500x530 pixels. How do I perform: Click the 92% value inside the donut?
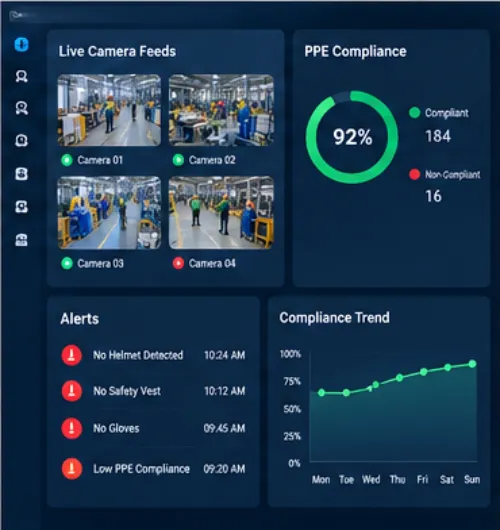(353, 137)
